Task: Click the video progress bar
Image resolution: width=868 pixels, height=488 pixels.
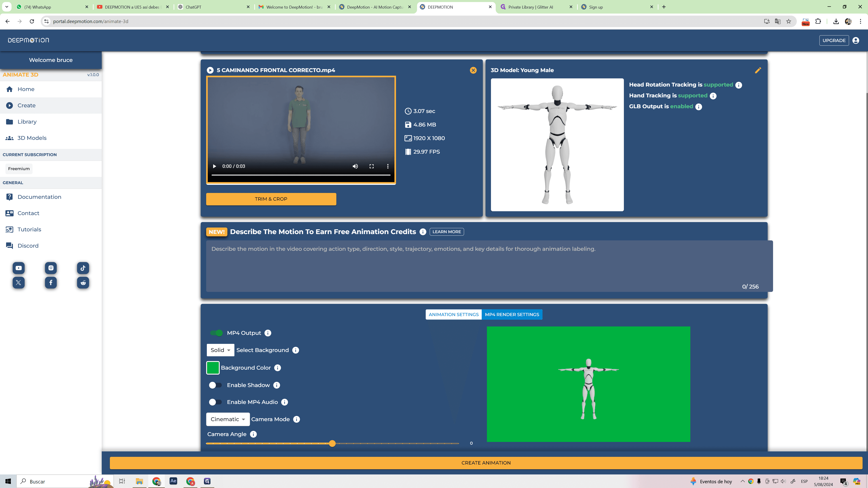Action: coord(301,175)
